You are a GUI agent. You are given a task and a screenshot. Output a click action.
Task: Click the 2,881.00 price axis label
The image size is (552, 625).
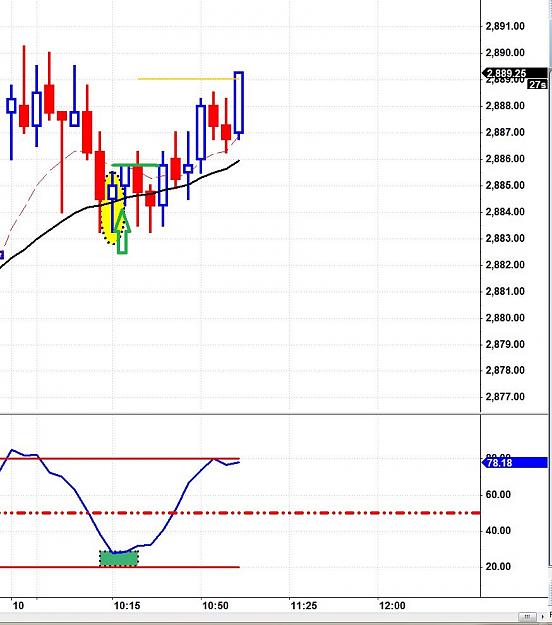[x=505, y=291]
